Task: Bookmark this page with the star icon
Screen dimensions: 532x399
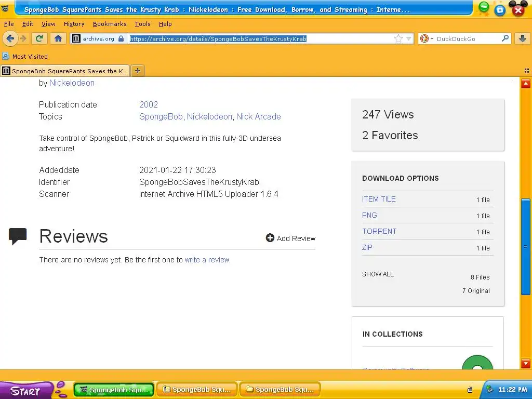Action: (398, 38)
